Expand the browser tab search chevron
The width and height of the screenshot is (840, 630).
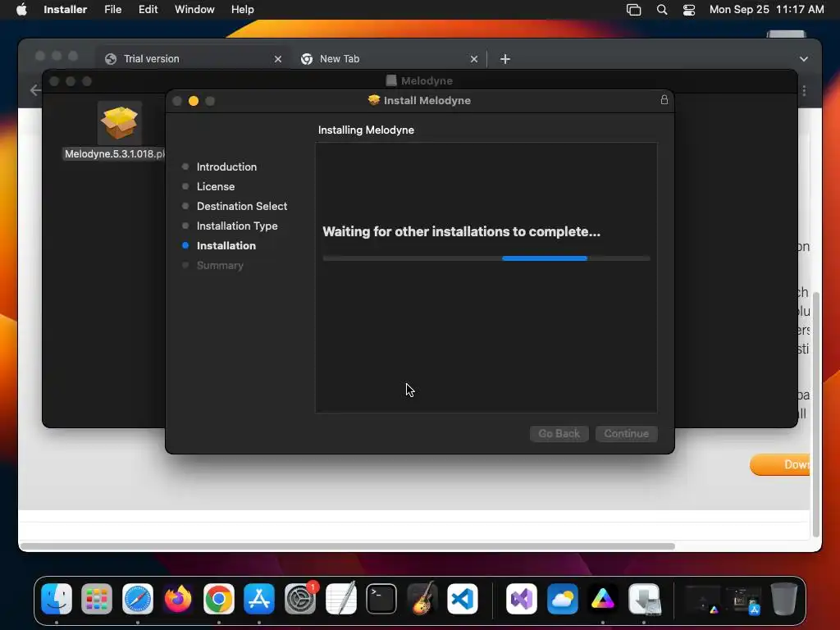[x=804, y=59]
